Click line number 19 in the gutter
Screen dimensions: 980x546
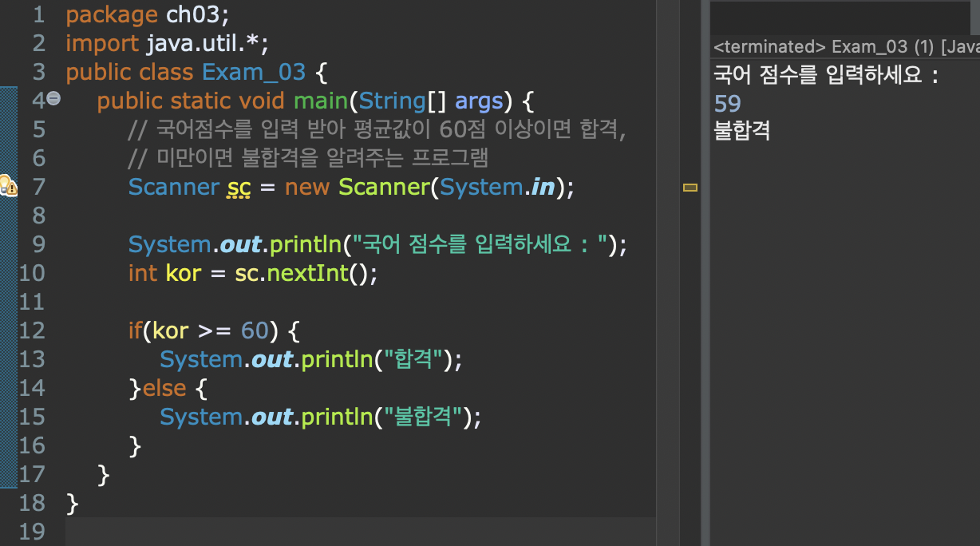[x=31, y=532]
